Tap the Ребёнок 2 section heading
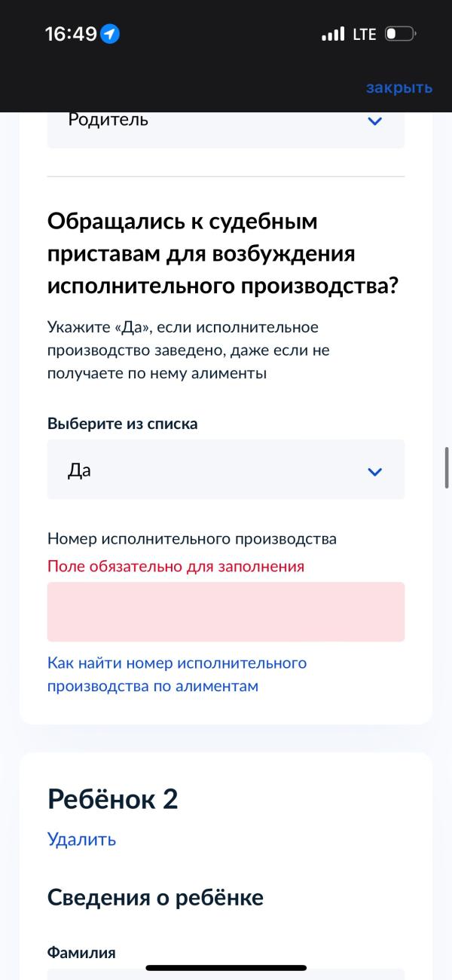The height and width of the screenshot is (980, 452). (x=113, y=798)
